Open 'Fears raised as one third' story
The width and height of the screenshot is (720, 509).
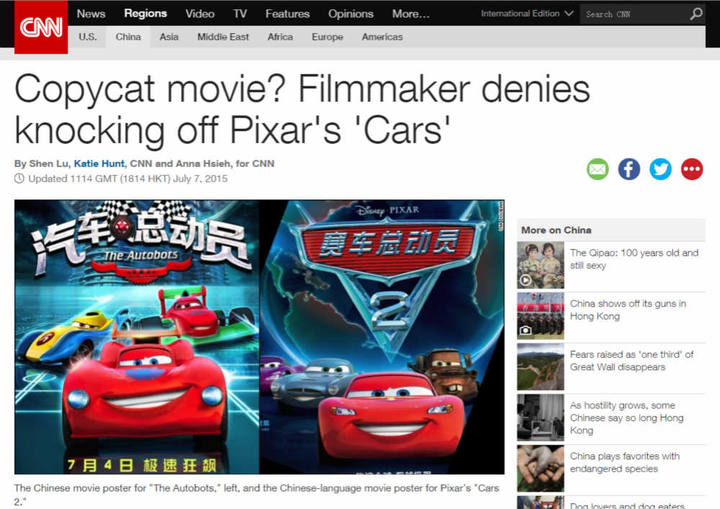(x=631, y=361)
